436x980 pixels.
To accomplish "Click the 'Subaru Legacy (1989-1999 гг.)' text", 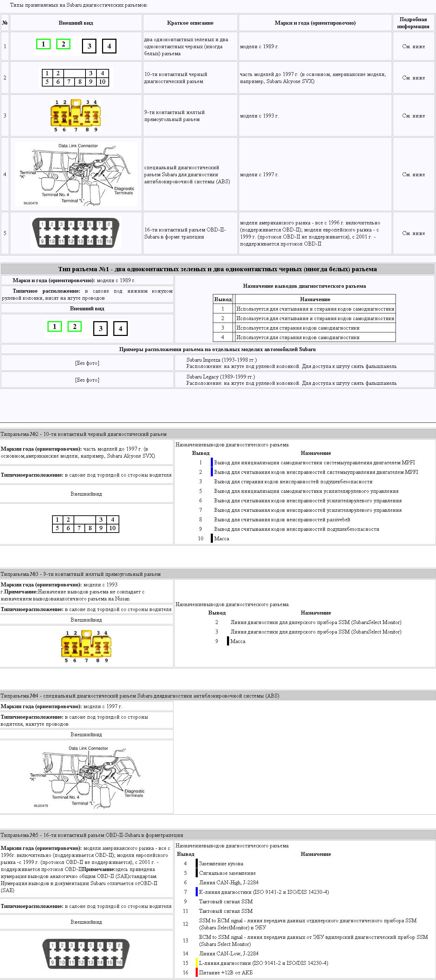I will (221, 377).
